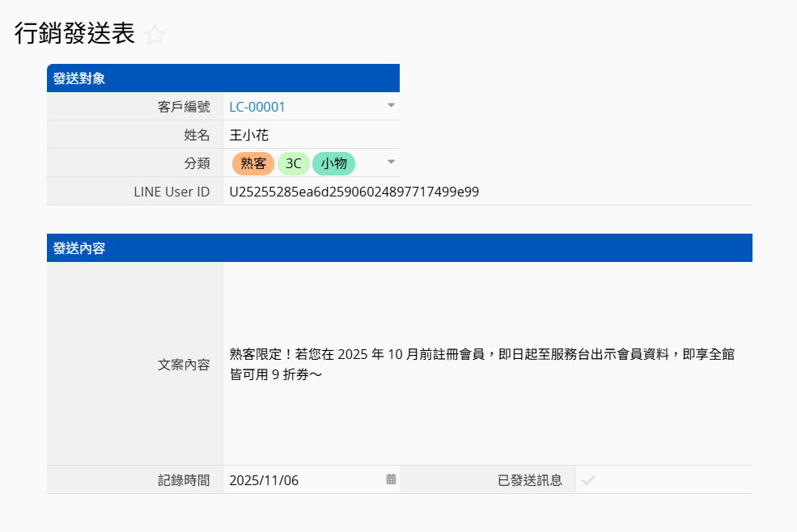Viewport: 797px width, 532px height.
Task: Expand the 客戶編號 dropdown arrow
Action: point(391,106)
